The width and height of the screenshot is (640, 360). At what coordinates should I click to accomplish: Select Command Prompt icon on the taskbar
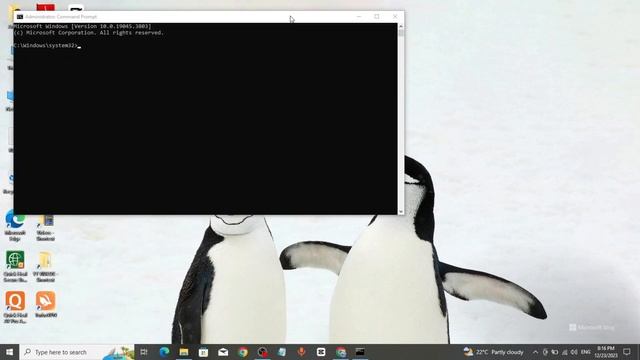click(360, 352)
